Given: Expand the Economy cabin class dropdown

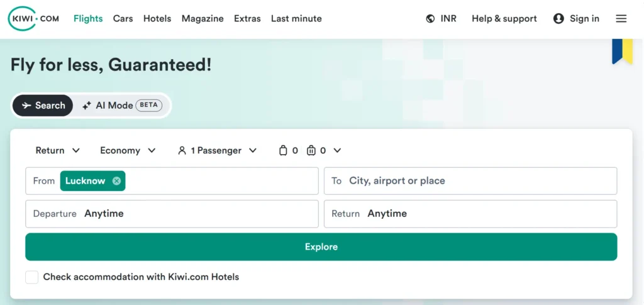Looking at the screenshot, I should point(128,151).
